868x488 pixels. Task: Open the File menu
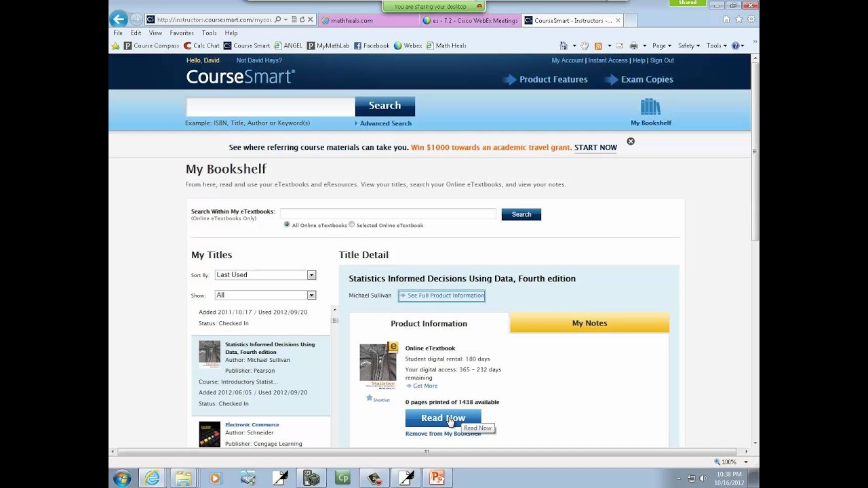click(118, 33)
